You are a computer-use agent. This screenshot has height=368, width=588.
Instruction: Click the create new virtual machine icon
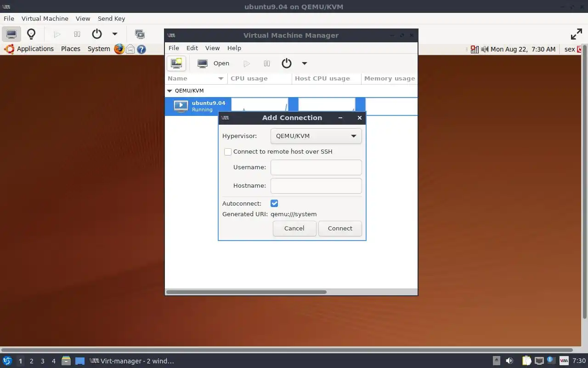point(176,63)
